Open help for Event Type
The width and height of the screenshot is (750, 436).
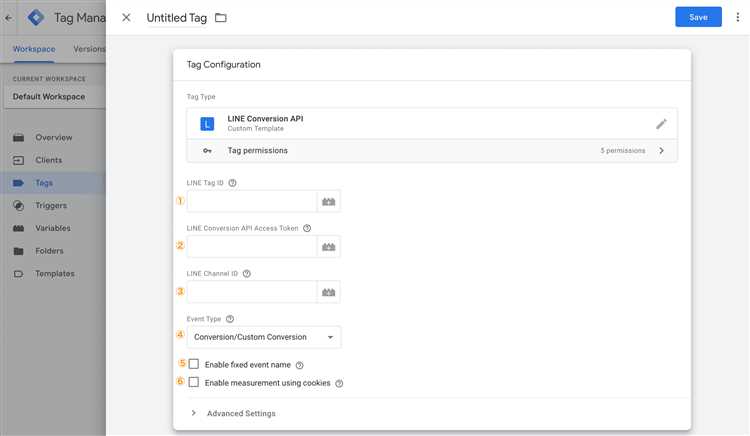[230, 319]
